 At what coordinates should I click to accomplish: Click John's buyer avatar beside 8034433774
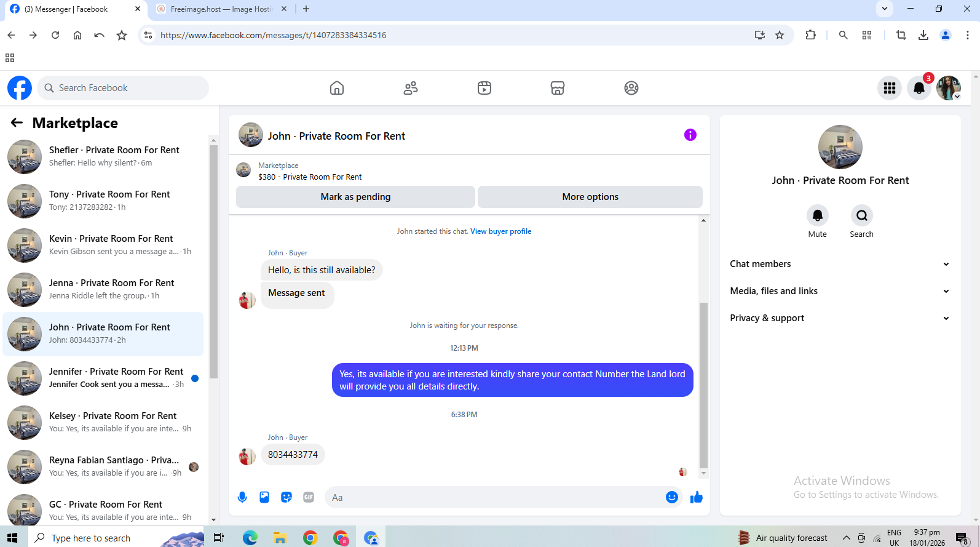[x=247, y=456]
